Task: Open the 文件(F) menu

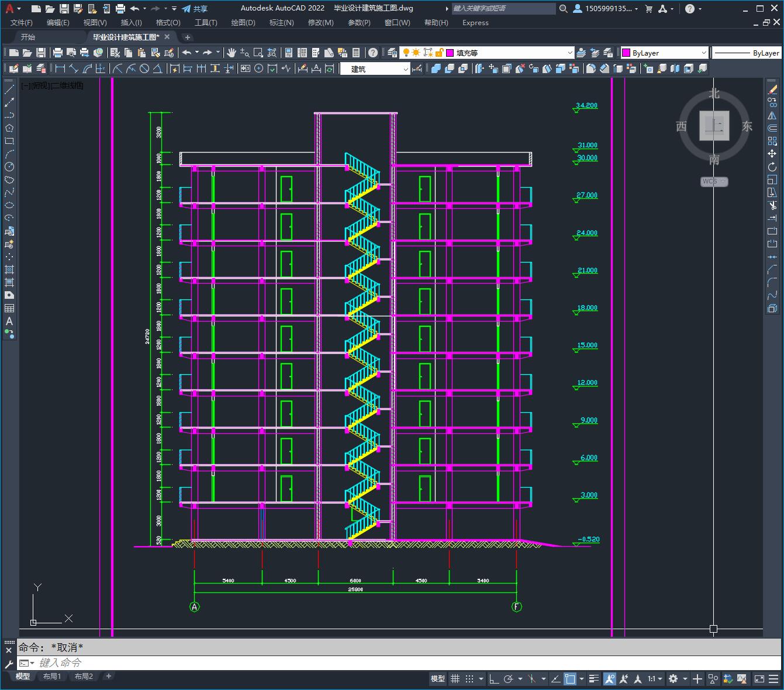Action: tap(22, 23)
